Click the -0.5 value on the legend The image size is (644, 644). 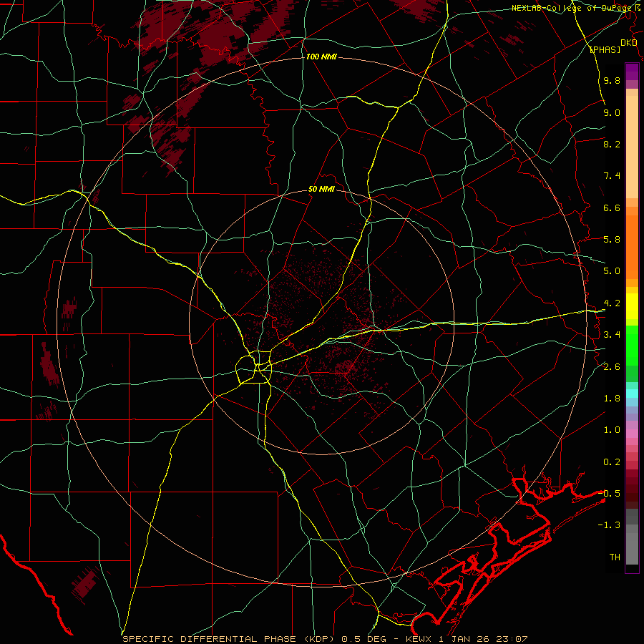pos(609,494)
